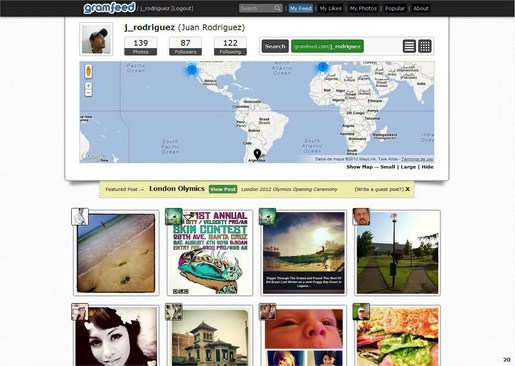Open My Likes in navigation
515x366 pixels.
[331, 8]
